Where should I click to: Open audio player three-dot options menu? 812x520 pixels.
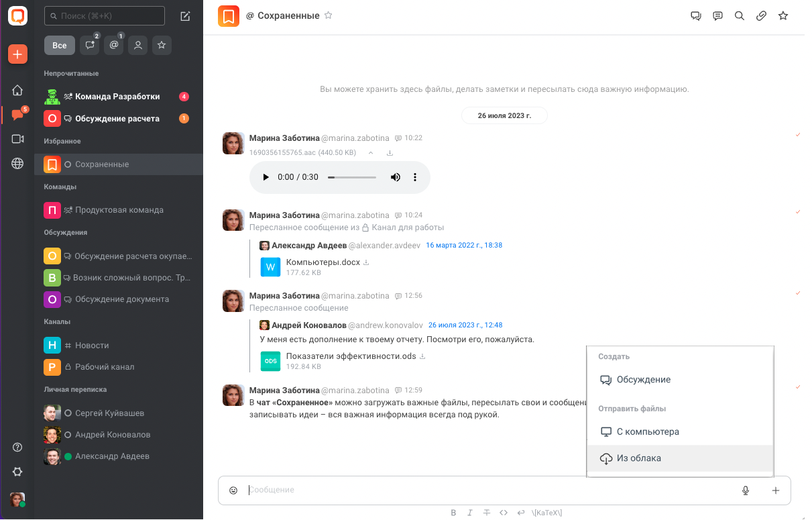(x=415, y=177)
